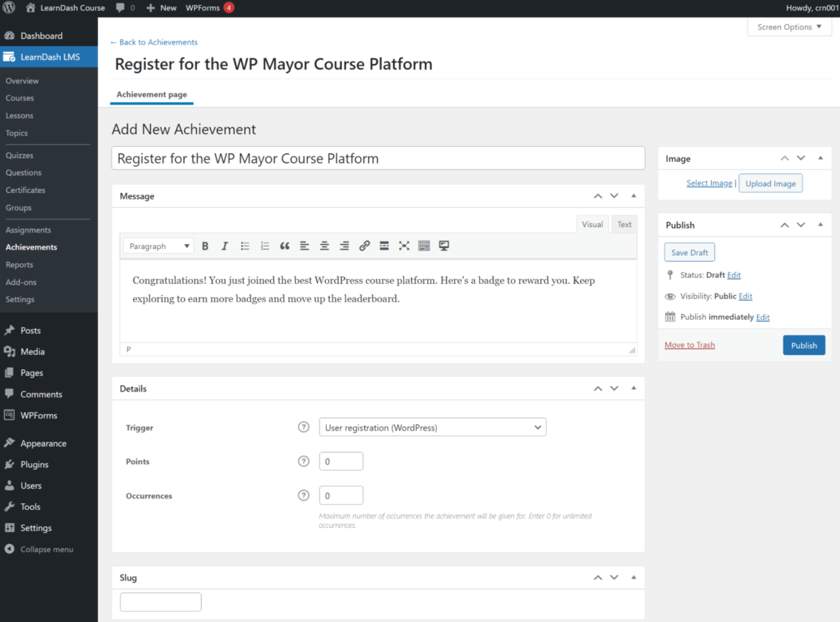Toggle the Publish panel collapse arrow
This screenshot has height=622, width=840.
pyautogui.click(x=820, y=225)
